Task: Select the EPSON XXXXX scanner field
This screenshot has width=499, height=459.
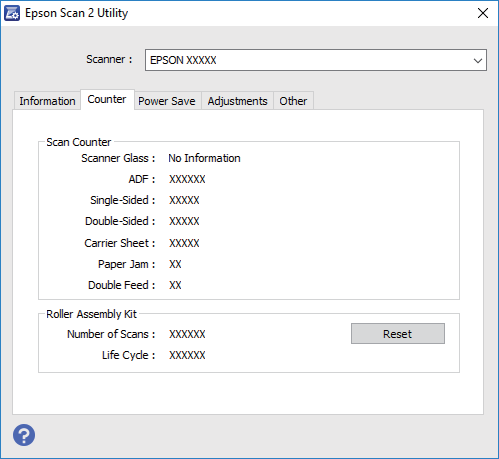Action: [x=316, y=60]
